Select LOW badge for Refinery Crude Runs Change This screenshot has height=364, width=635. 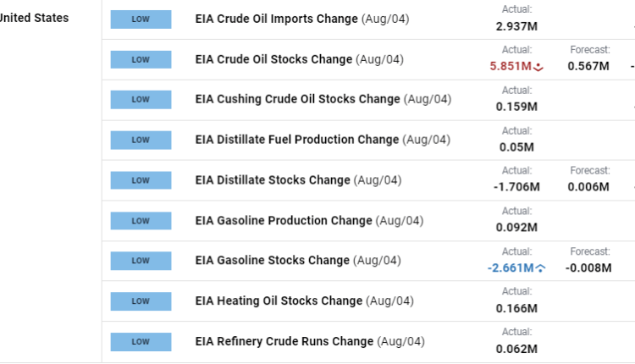(141, 342)
